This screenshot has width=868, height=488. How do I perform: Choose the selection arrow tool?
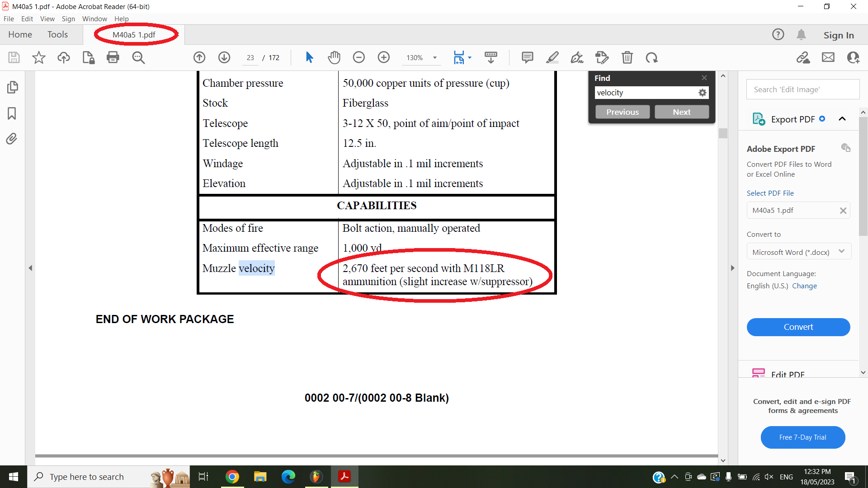click(310, 57)
